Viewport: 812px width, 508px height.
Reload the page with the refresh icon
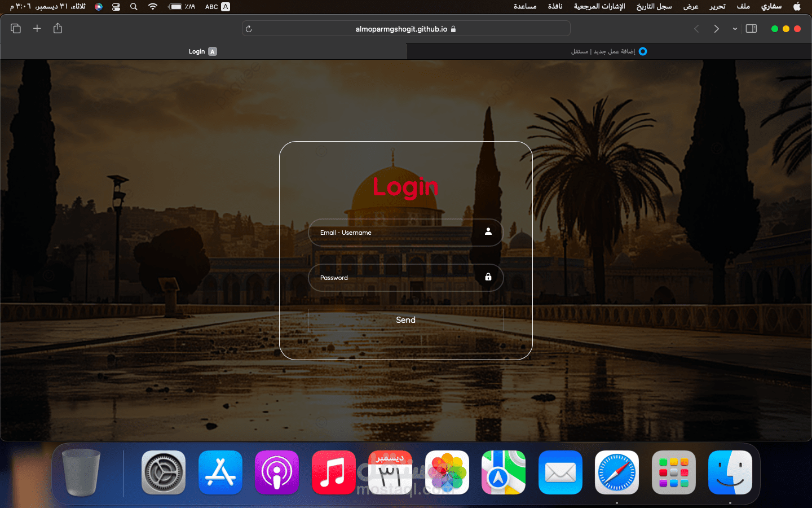(x=249, y=29)
